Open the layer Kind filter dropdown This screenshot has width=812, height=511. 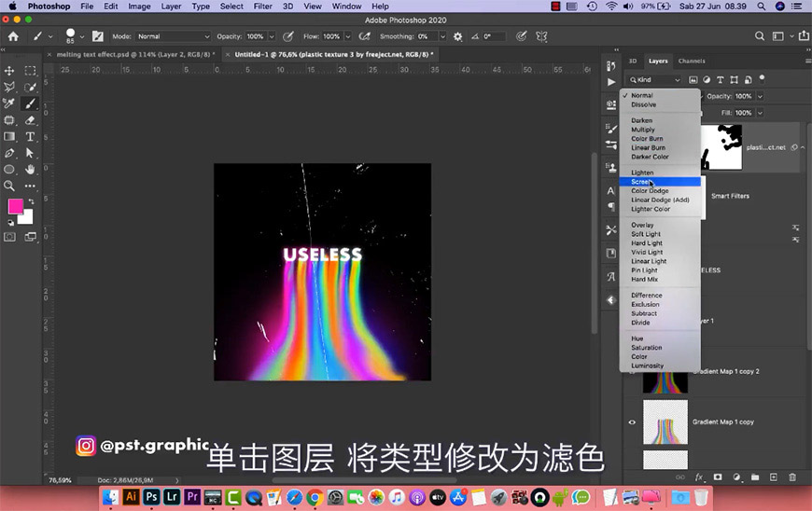pyautogui.click(x=654, y=79)
